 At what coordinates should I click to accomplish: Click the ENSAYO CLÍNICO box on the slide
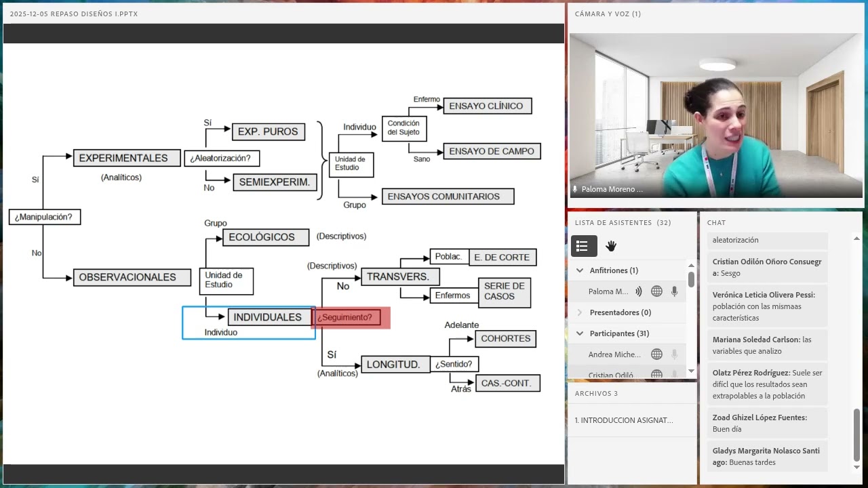(x=487, y=106)
